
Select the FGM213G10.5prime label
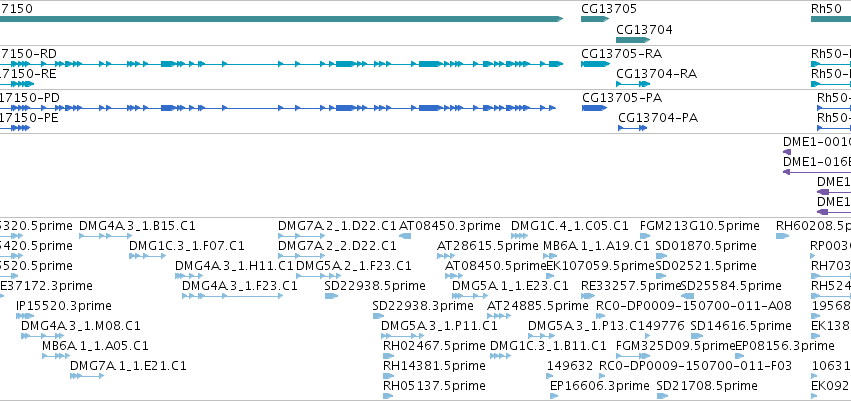(700, 226)
